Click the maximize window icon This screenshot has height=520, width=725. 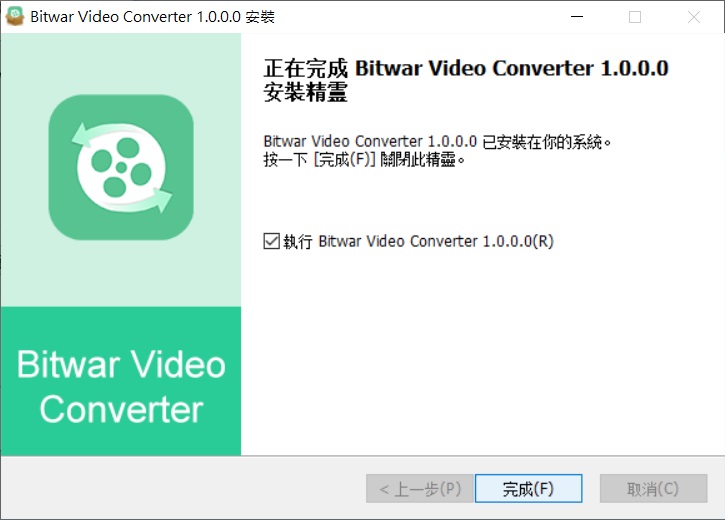(x=635, y=17)
